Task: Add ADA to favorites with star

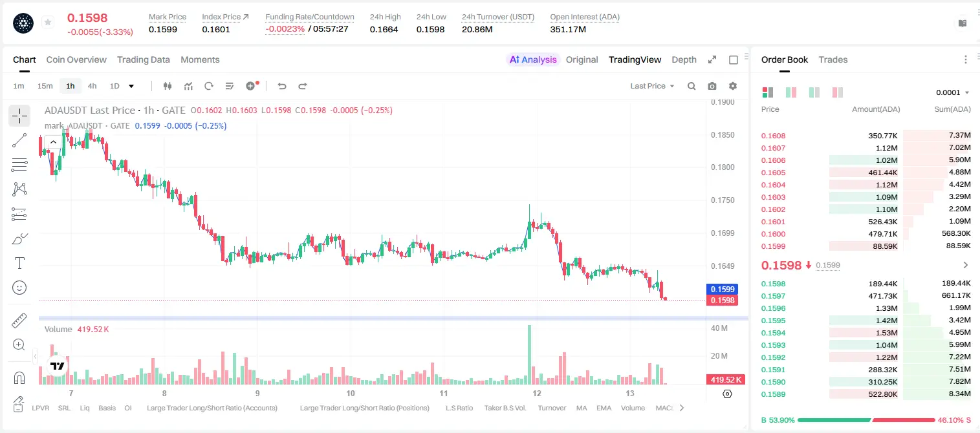Action: pyautogui.click(x=48, y=23)
